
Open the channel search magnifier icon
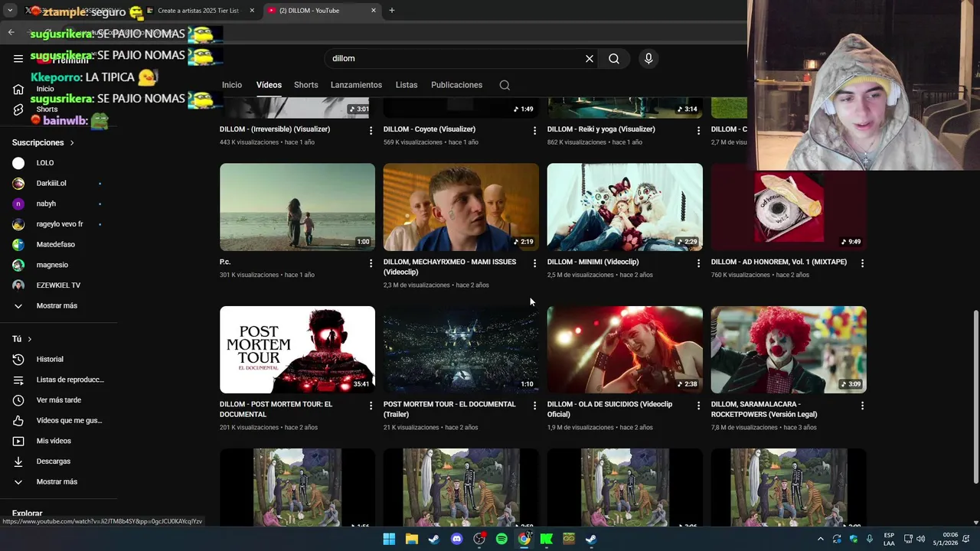coord(505,85)
